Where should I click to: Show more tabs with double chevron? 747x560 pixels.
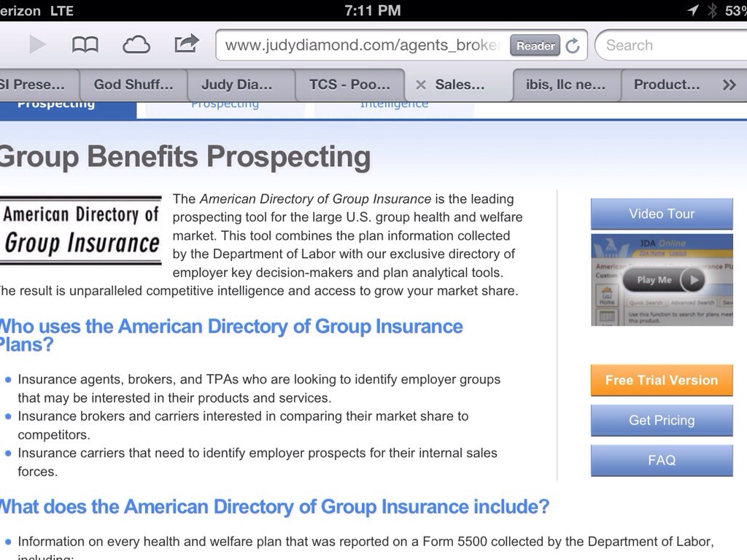tap(729, 85)
